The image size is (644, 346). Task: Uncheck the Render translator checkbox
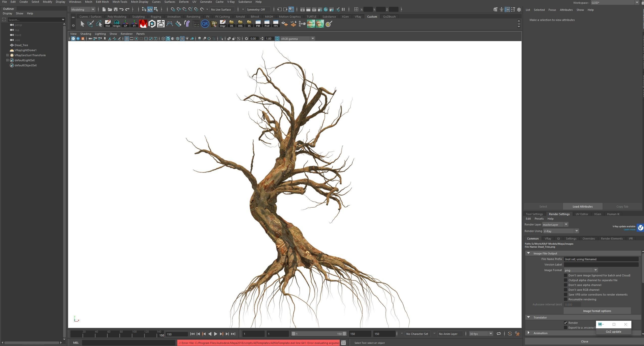click(566, 323)
